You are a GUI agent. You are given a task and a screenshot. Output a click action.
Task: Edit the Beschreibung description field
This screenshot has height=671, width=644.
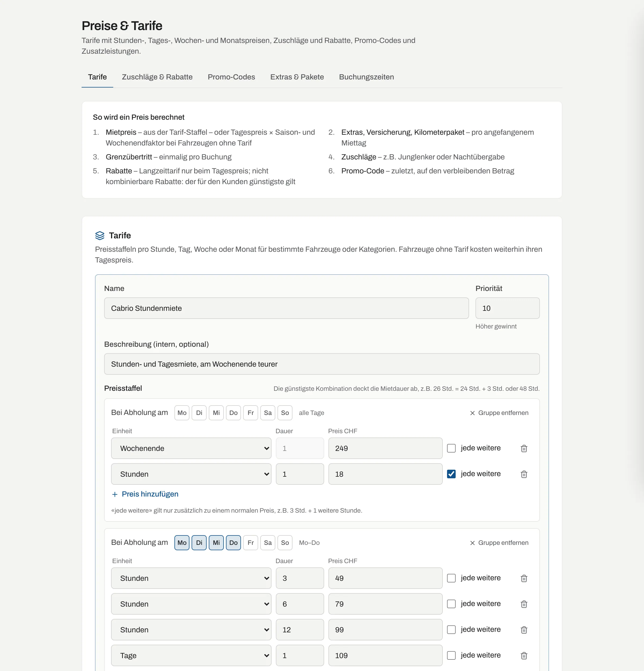[x=322, y=364]
